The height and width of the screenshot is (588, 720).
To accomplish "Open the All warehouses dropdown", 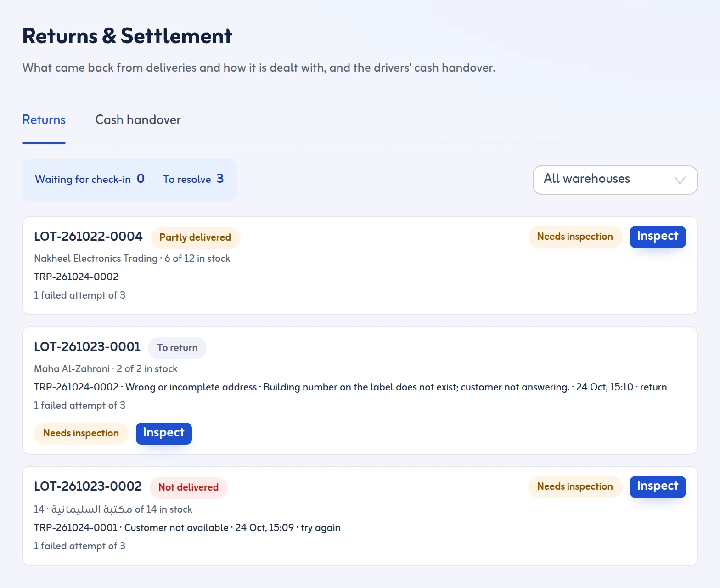I will [615, 180].
